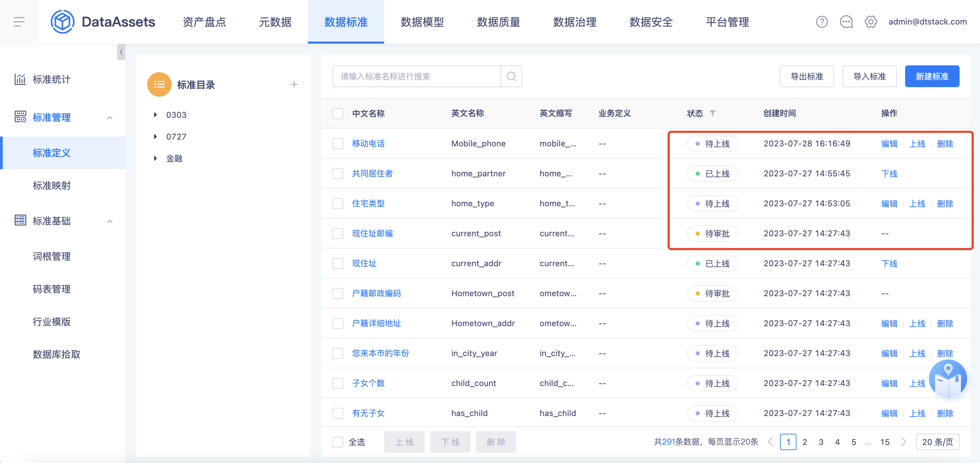The width and height of the screenshot is (980, 463).
Task: Open 标准映射 in the sidebar
Action: tap(52, 185)
